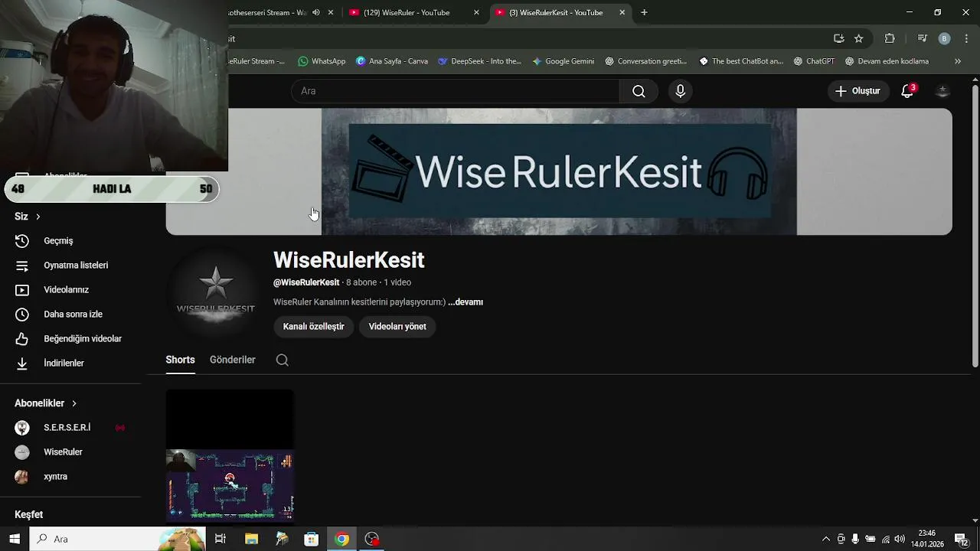Select the Gönderiler channel tab
This screenshot has height=551, width=980.
pyautogui.click(x=233, y=360)
